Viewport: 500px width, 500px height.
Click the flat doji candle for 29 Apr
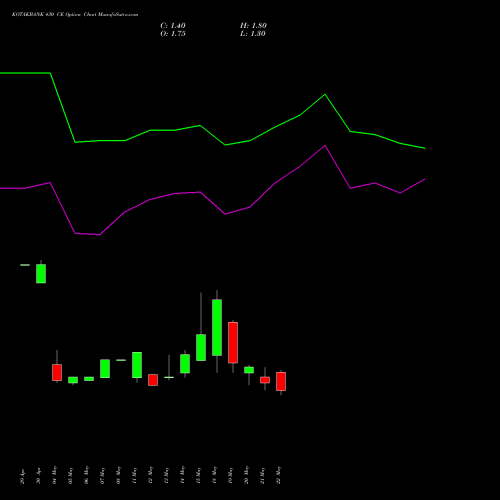pyautogui.click(x=25, y=265)
